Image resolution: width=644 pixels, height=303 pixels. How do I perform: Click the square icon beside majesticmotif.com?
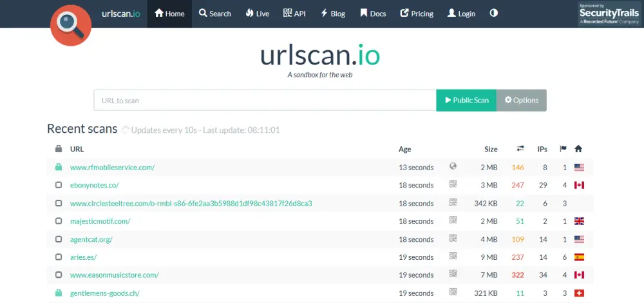point(59,221)
